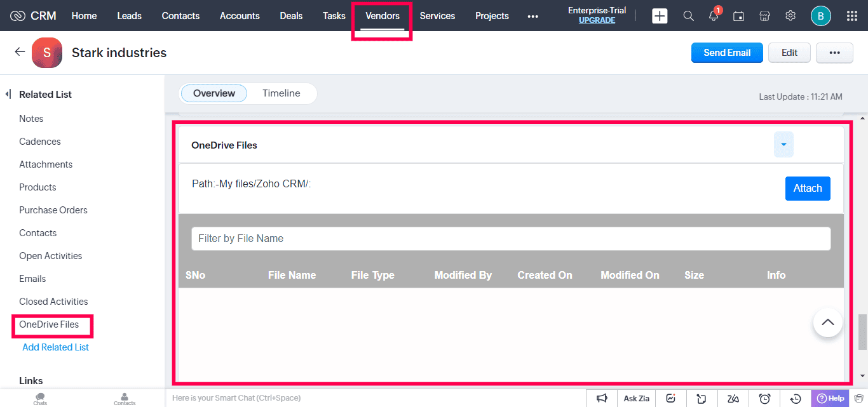Jump to Emails in Related List
The width and height of the screenshot is (868, 407).
32,279
